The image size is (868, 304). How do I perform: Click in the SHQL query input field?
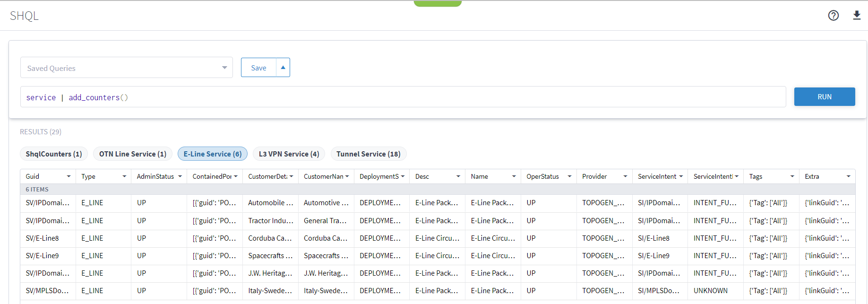pyautogui.click(x=403, y=97)
